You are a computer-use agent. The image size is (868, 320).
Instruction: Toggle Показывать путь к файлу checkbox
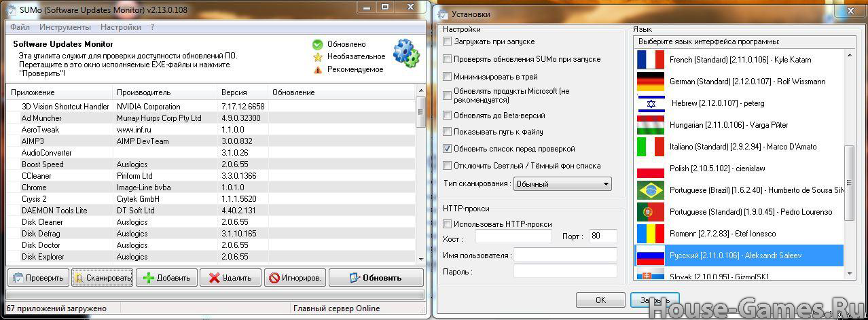pyautogui.click(x=447, y=132)
